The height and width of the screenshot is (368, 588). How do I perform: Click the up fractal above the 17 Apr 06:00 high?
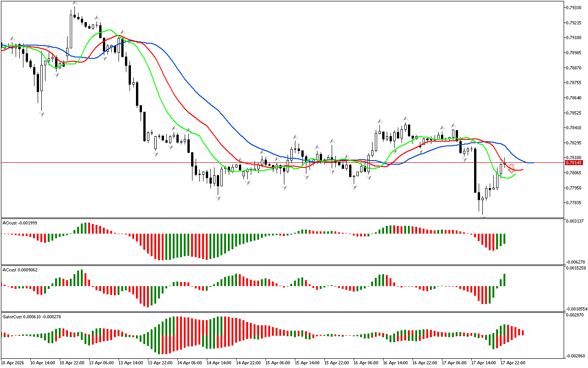point(453,125)
